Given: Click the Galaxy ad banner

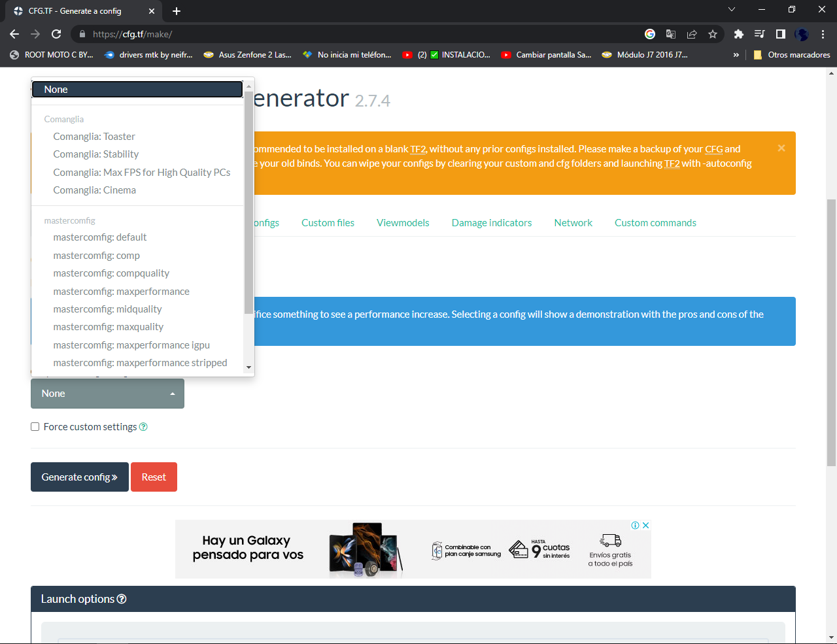Looking at the screenshot, I should pos(413,549).
